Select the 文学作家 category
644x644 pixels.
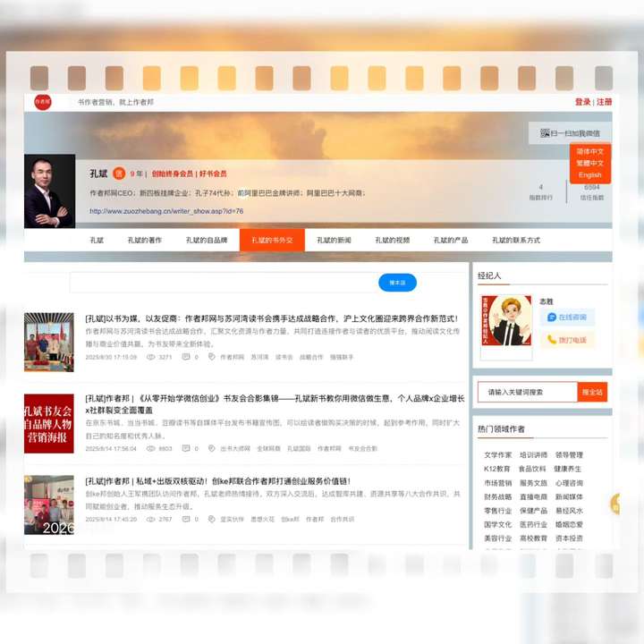point(498,455)
